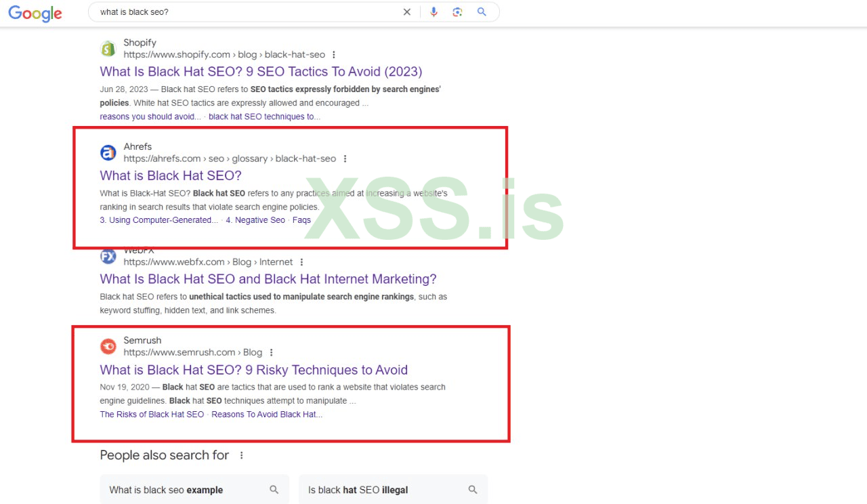Click the 'Shopify' site name
This screenshot has width=867, height=504.
coord(140,43)
